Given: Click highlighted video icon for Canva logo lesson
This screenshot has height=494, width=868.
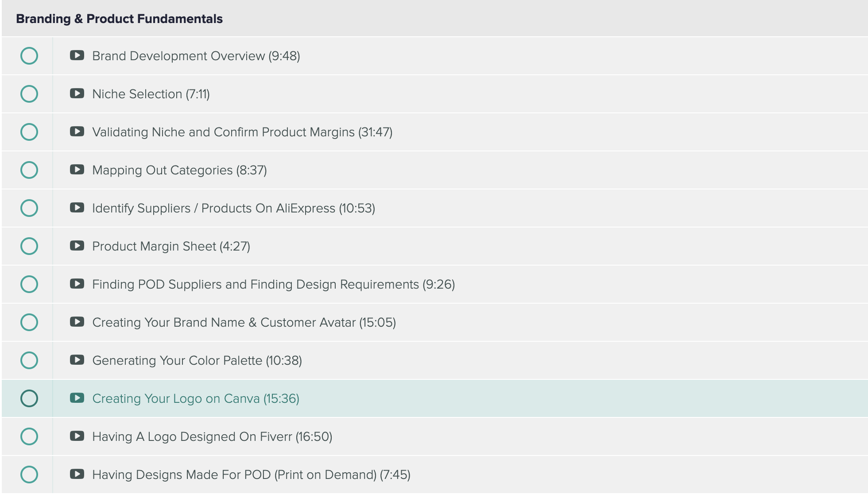Looking at the screenshot, I should click(x=77, y=398).
